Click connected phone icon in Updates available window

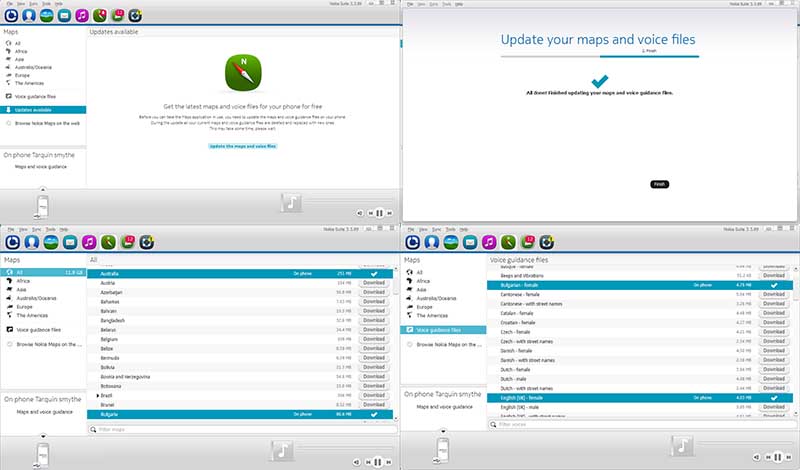42,207
